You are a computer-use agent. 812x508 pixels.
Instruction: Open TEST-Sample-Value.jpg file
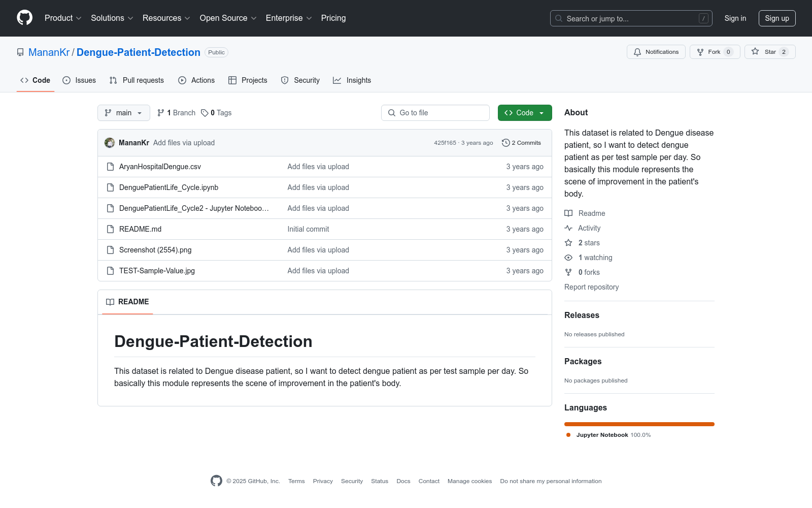(x=157, y=271)
